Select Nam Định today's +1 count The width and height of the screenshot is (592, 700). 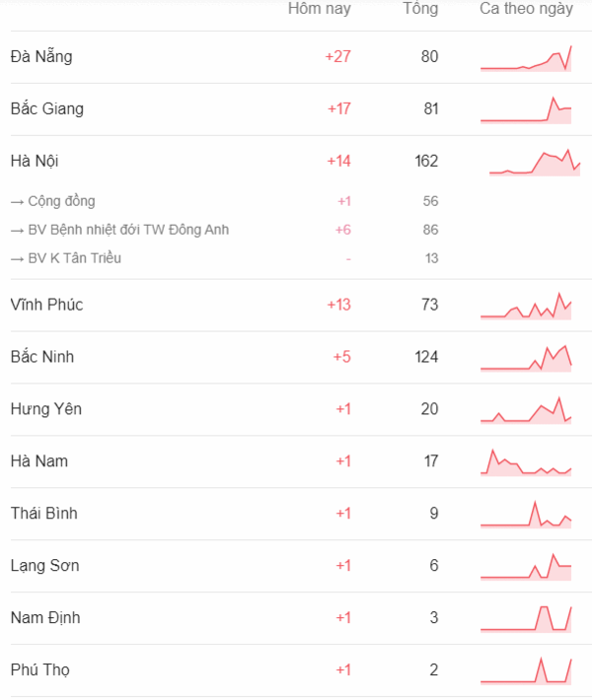(343, 618)
